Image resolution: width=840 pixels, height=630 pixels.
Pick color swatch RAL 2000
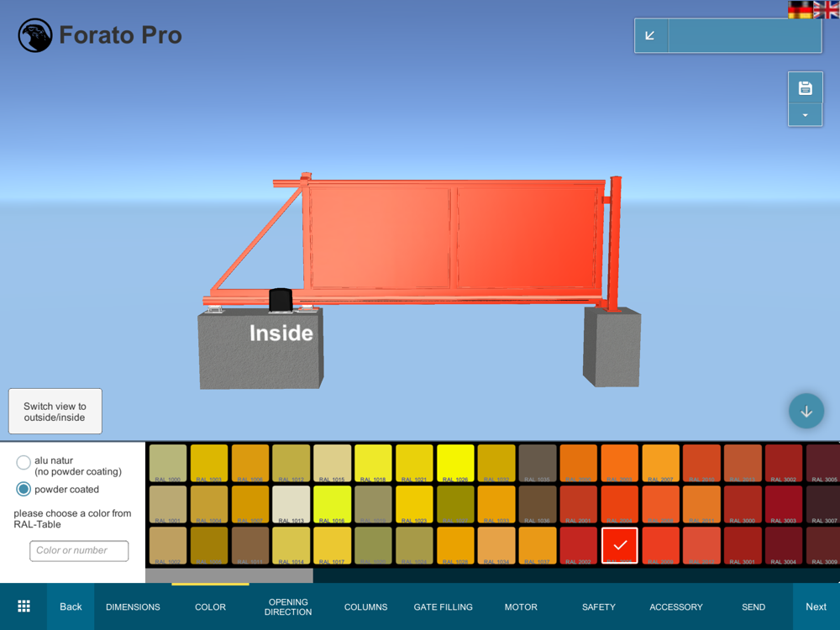[x=579, y=463]
